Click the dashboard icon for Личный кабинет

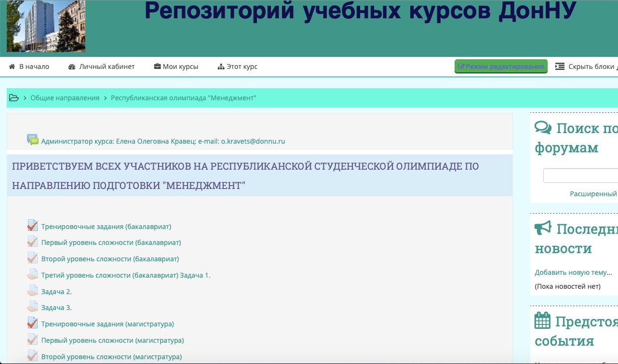72,67
